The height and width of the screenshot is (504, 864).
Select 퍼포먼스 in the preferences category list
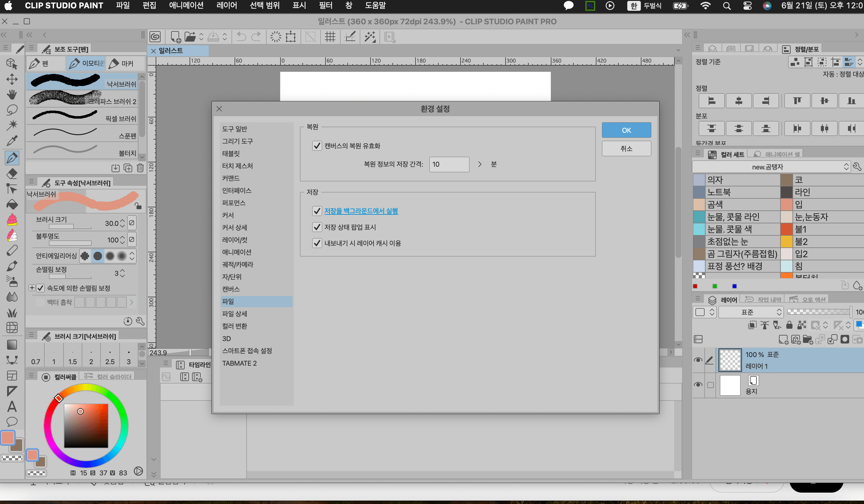(x=233, y=202)
